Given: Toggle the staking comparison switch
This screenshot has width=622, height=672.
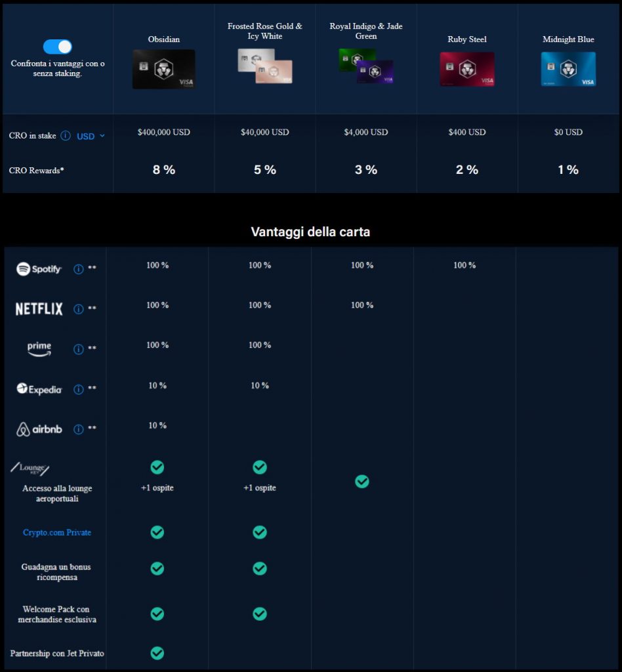Looking at the screenshot, I should 58,47.
